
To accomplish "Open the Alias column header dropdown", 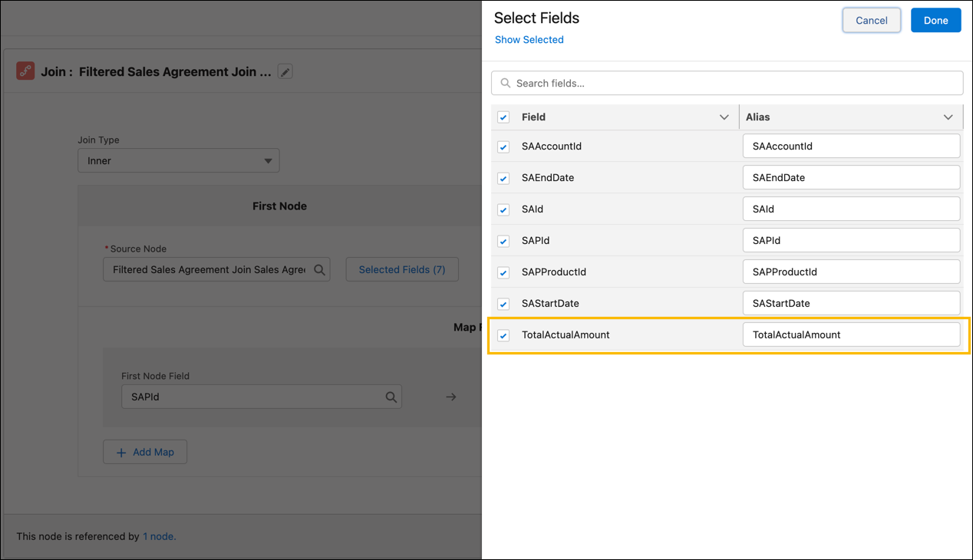I will click(949, 117).
